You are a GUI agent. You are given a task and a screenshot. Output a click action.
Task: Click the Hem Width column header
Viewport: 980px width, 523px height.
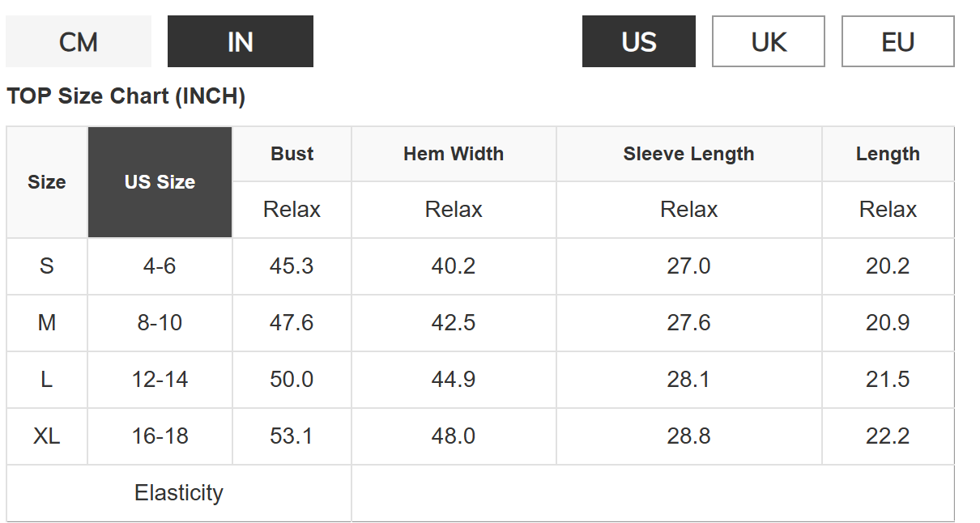(x=454, y=154)
